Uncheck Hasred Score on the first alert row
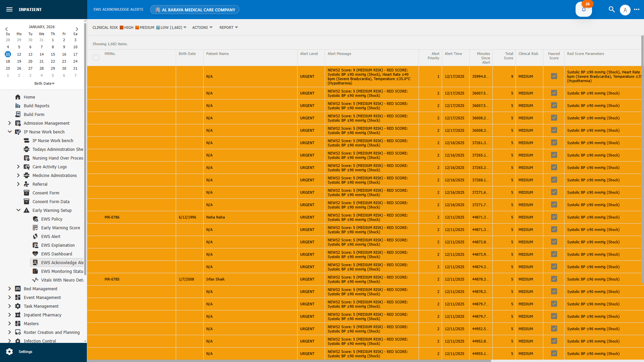The image size is (644, 362). coord(554,76)
